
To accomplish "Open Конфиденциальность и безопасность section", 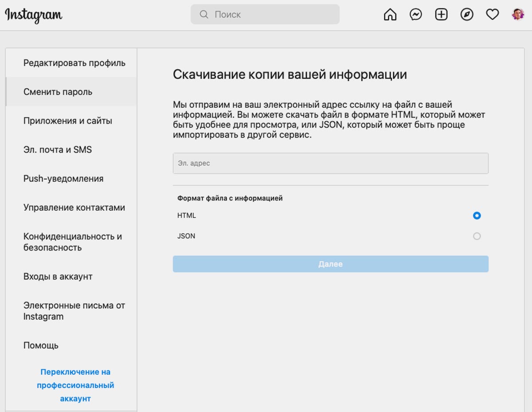I will [x=71, y=242].
